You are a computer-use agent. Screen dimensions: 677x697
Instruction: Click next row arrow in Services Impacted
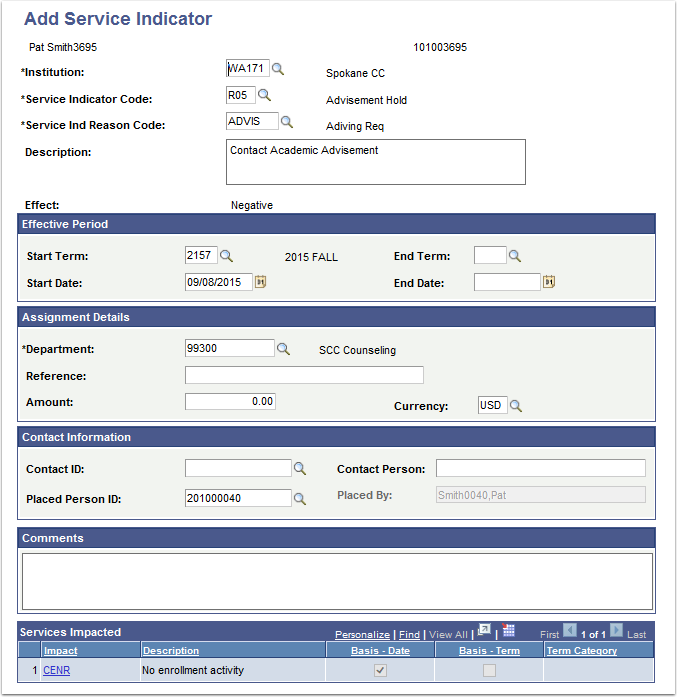[x=616, y=630]
